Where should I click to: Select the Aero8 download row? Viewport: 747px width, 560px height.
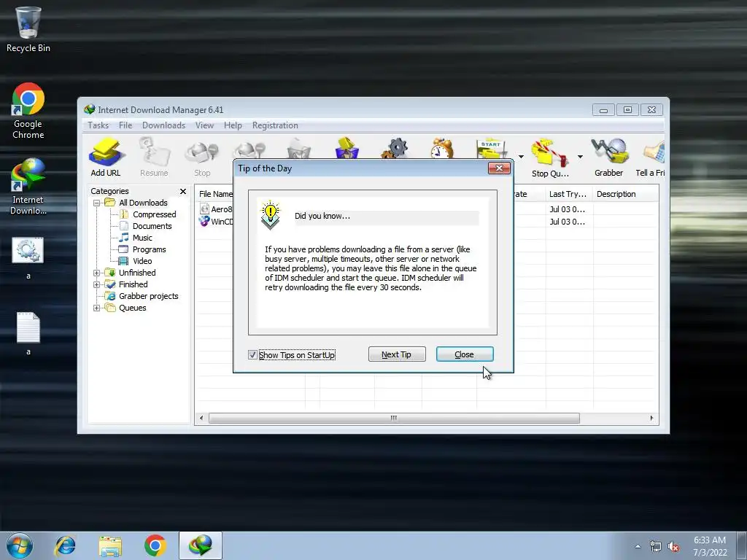click(216, 209)
